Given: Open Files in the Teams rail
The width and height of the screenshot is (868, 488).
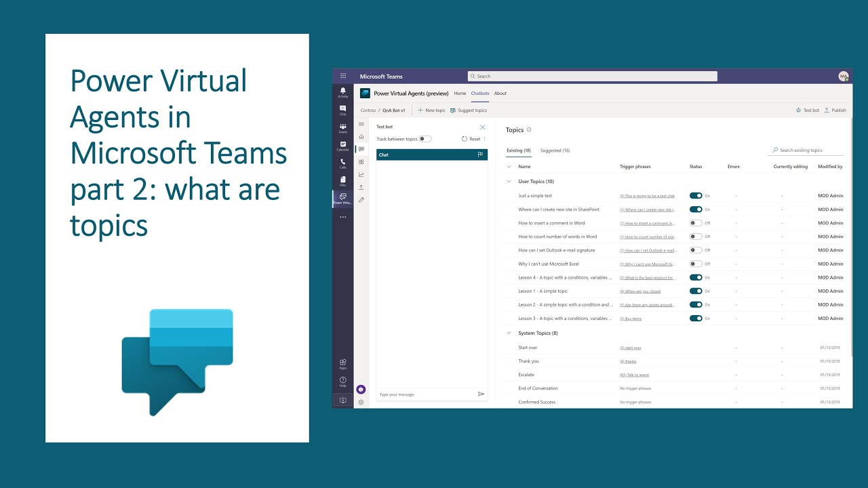Looking at the screenshot, I should pos(343,181).
